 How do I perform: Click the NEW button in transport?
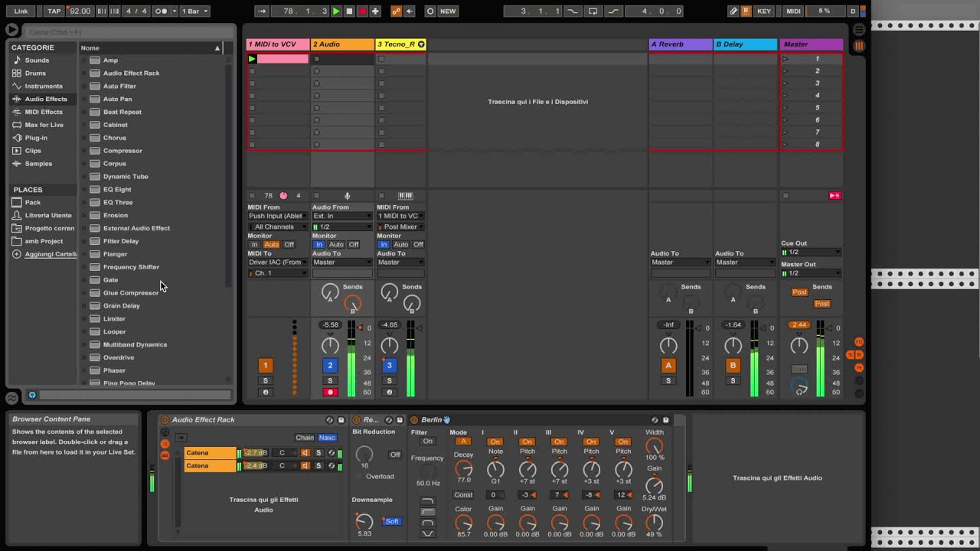click(x=448, y=11)
